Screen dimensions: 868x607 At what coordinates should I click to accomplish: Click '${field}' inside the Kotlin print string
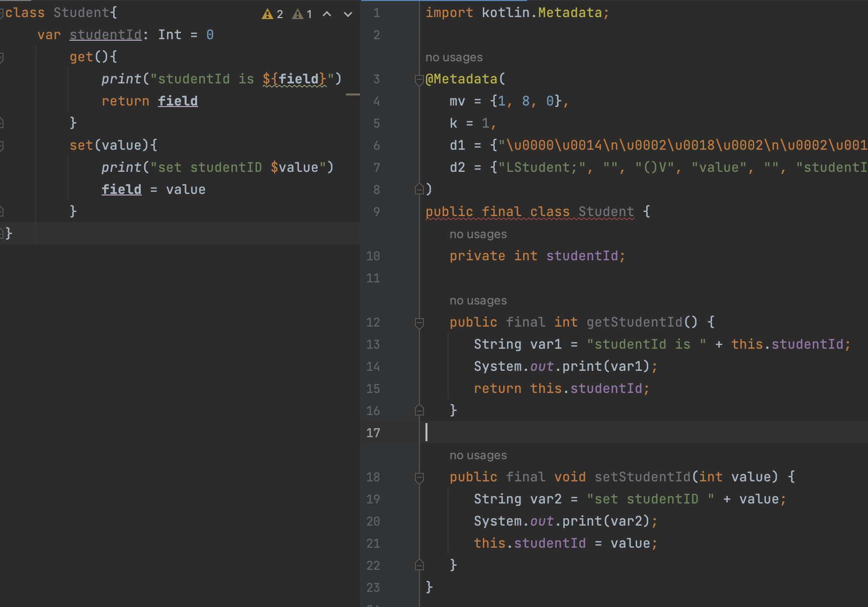click(295, 79)
